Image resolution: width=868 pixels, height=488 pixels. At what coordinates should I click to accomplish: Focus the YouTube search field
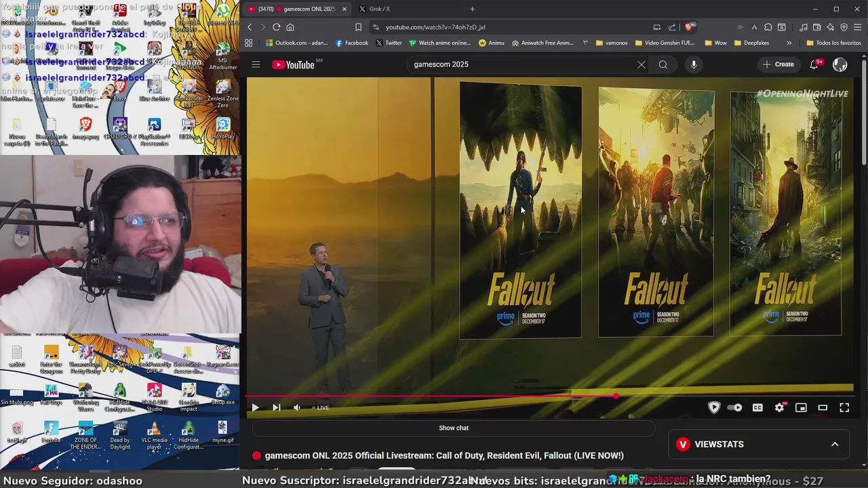point(521,64)
